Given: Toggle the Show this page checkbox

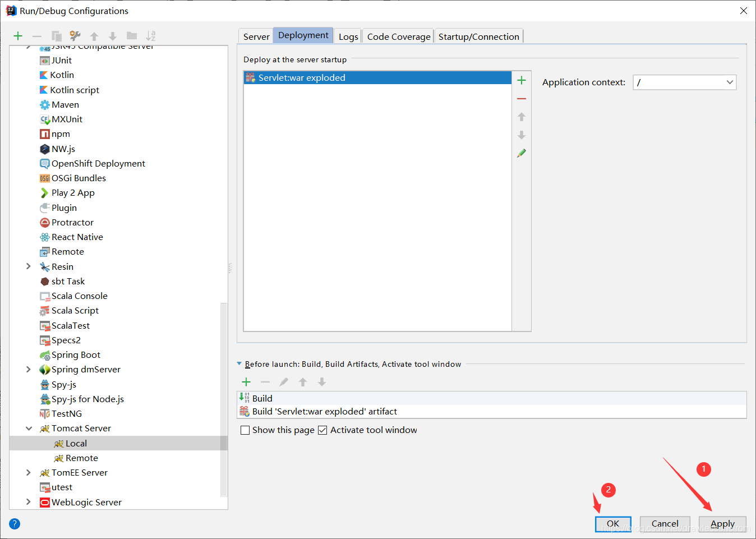Looking at the screenshot, I should (245, 430).
